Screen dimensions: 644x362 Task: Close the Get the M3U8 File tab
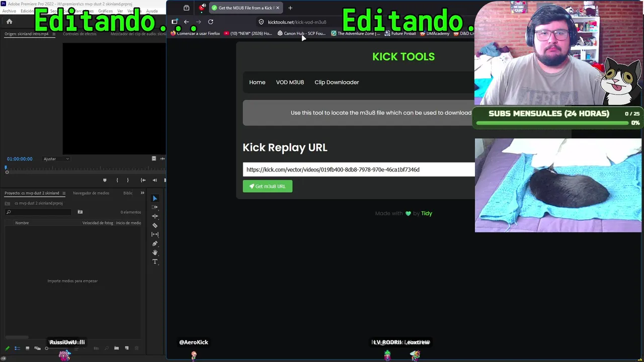coord(277,8)
